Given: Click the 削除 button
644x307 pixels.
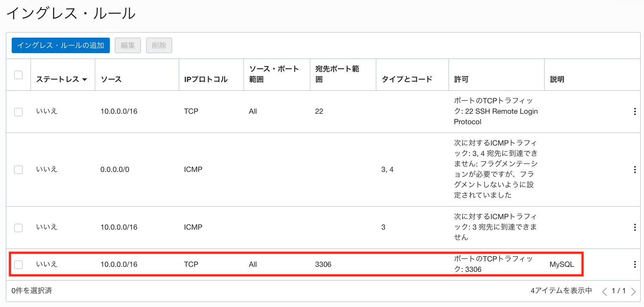Looking at the screenshot, I should [159, 46].
